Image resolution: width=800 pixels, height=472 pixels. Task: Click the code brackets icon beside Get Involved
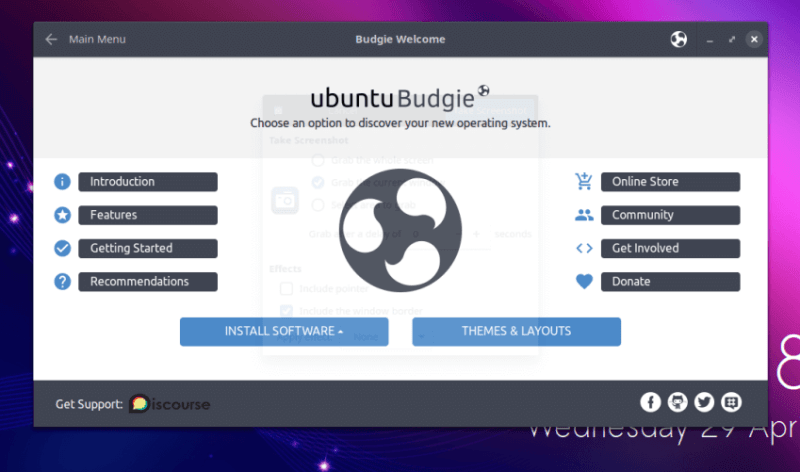pyautogui.click(x=584, y=248)
